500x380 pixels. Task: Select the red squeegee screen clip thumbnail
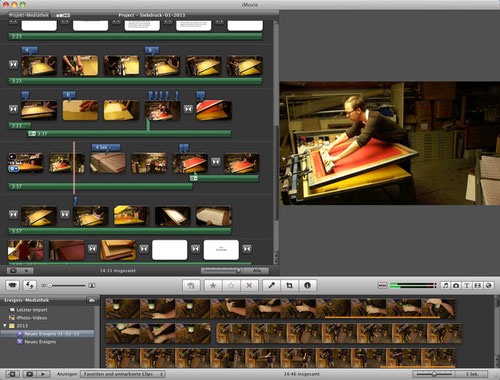(214, 110)
